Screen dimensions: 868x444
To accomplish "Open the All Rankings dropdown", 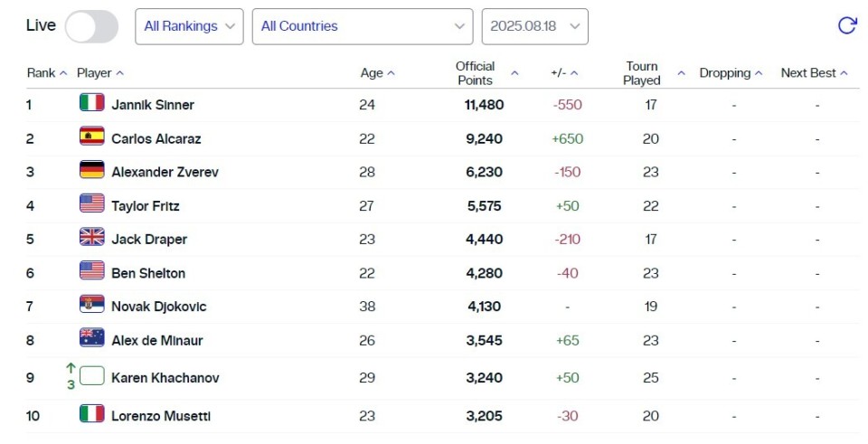I will coord(189,26).
